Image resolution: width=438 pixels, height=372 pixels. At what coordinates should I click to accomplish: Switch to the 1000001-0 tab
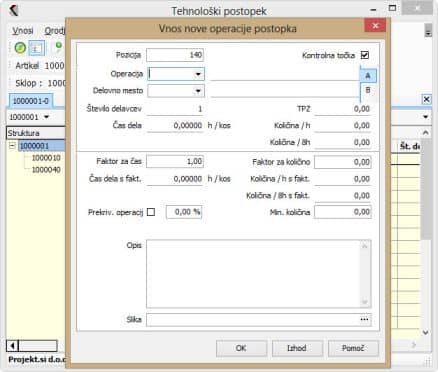(x=31, y=100)
